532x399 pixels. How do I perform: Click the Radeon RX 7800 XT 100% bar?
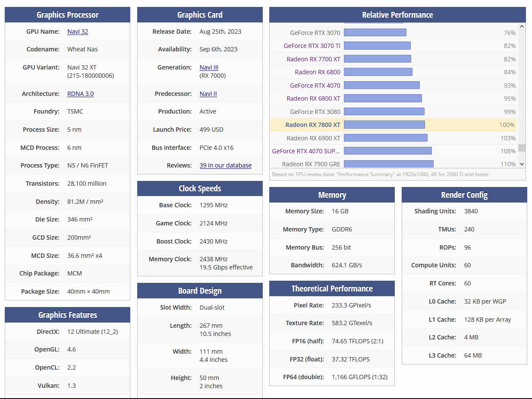(x=384, y=125)
